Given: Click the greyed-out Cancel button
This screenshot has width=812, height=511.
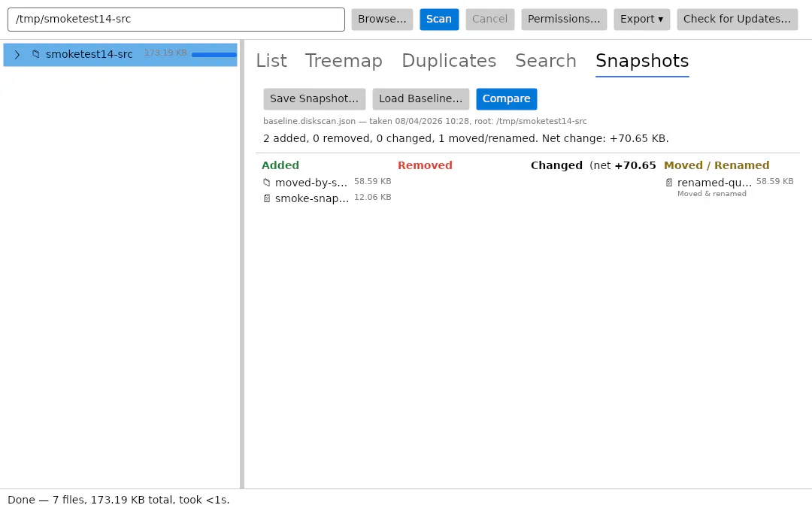Looking at the screenshot, I should (490, 19).
